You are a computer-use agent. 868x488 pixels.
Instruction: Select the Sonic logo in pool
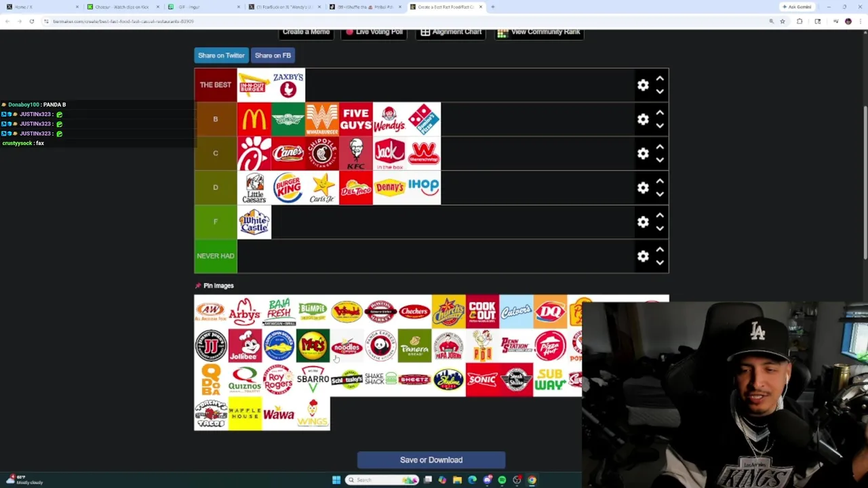pyautogui.click(x=482, y=380)
